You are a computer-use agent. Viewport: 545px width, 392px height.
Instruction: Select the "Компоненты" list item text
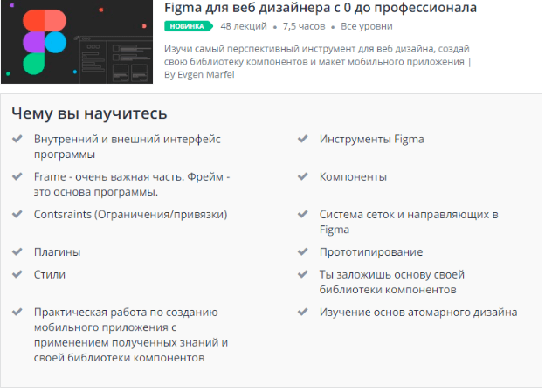[x=353, y=177]
